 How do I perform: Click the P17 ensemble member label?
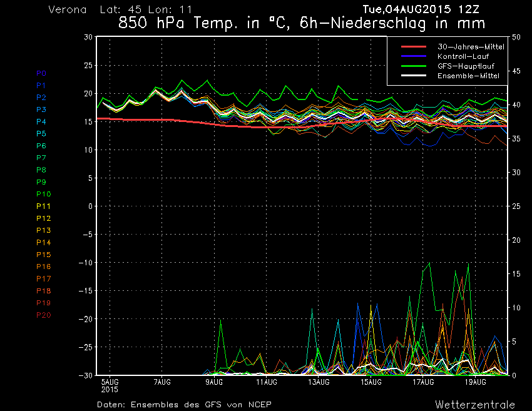[x=43, y=279]
